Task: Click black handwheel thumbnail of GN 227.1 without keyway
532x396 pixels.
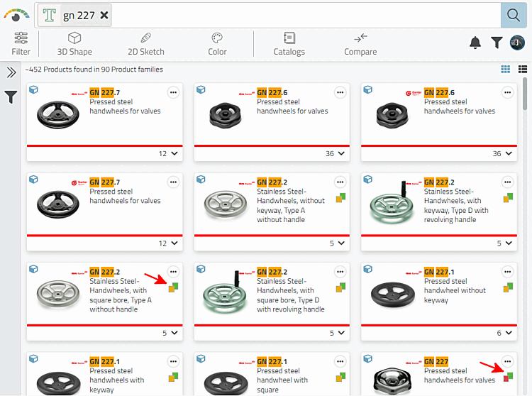Action: tap(392, 295)
